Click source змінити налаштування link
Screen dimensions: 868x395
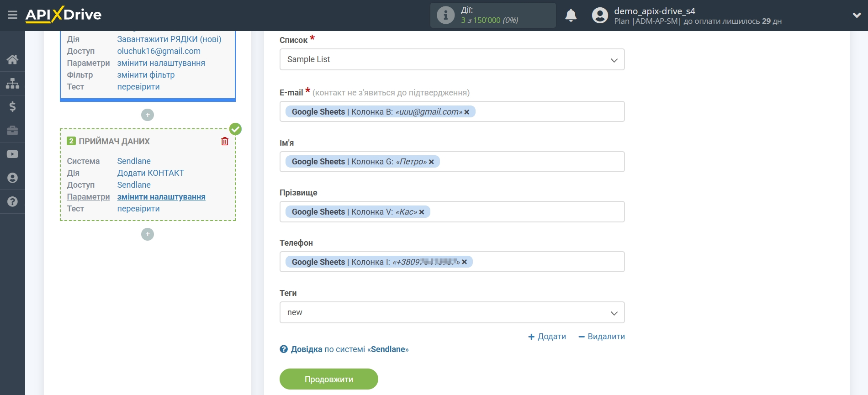[x=161, y=63]
